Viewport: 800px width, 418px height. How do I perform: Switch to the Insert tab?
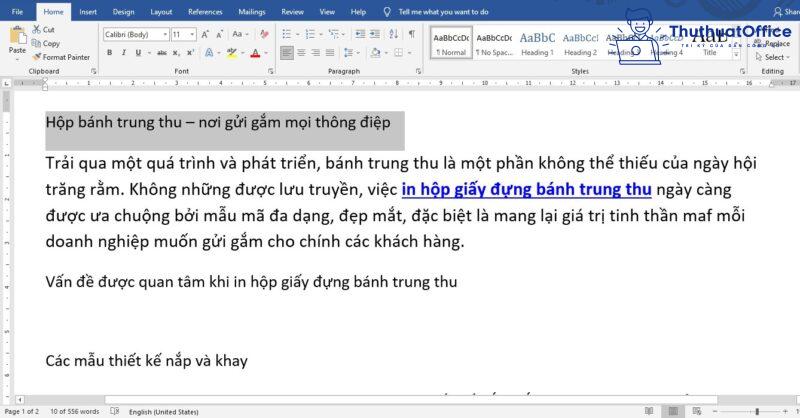pos(88,12)
